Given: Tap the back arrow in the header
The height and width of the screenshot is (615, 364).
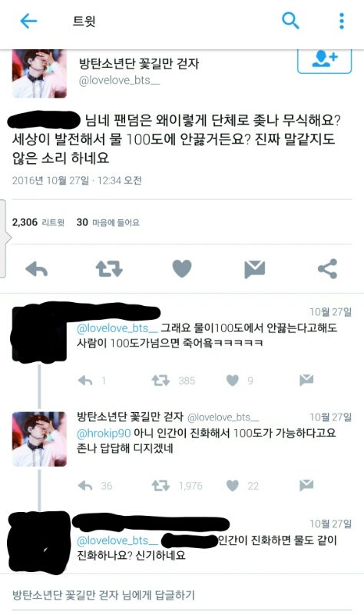Looking at the screenshot, I should click(x=28, y=21).
